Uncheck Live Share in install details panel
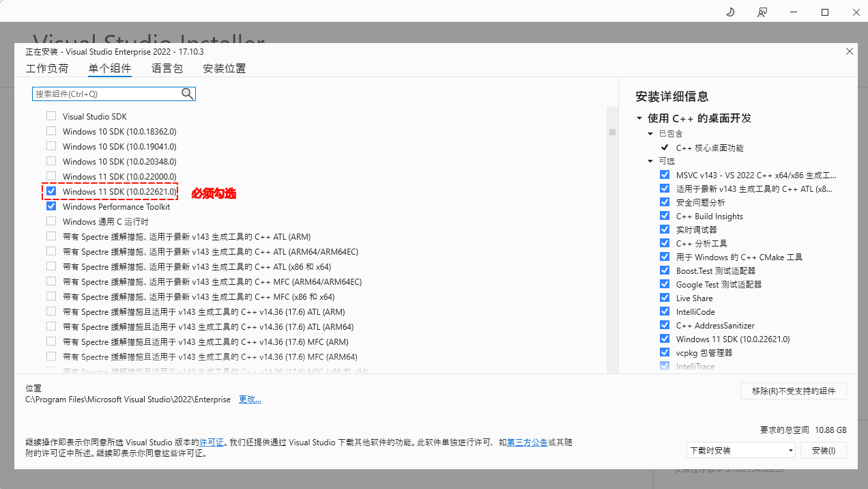 [665, 298]
